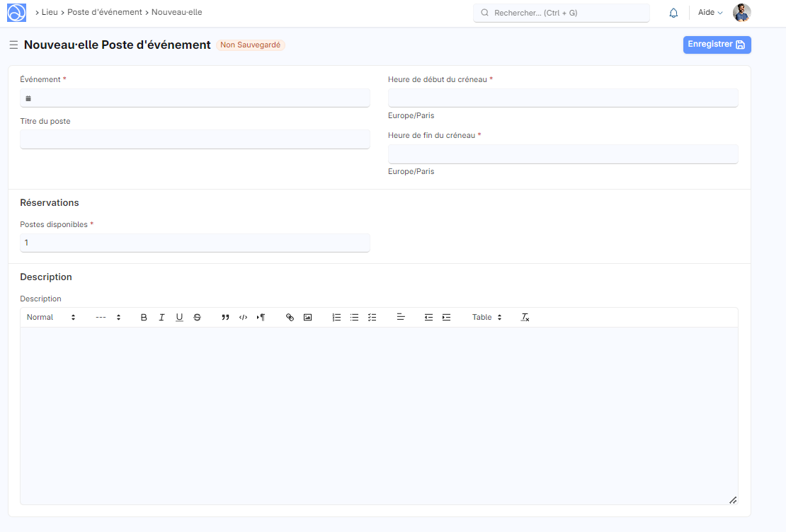Image resolution: width=786 pixels, height=532 pixels.
Task: Click the underline formatting icon
Action: [179, 318]
